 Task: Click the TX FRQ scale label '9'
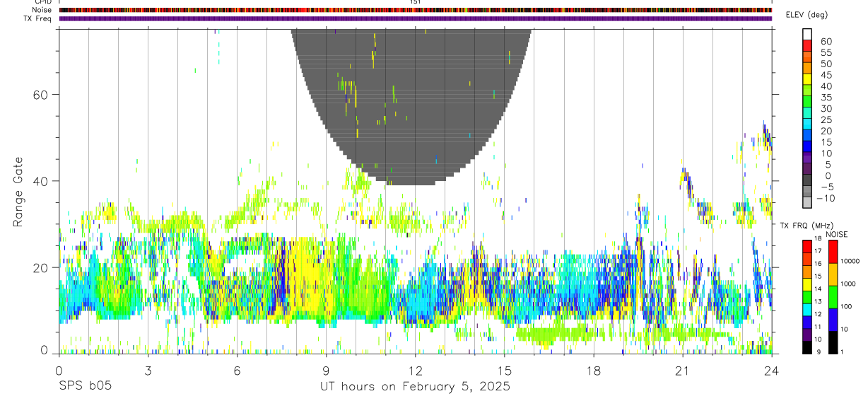(819, 351)
